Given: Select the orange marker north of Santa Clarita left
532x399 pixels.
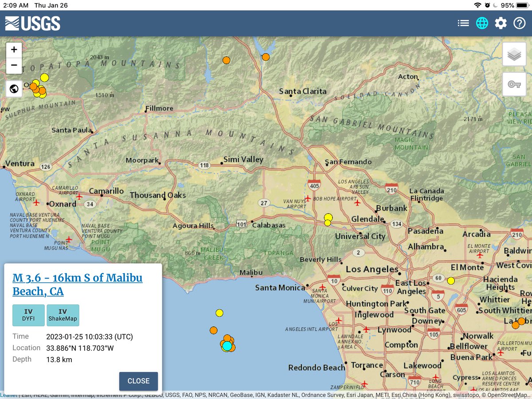Looking at the screenshot, I should 226,60.
